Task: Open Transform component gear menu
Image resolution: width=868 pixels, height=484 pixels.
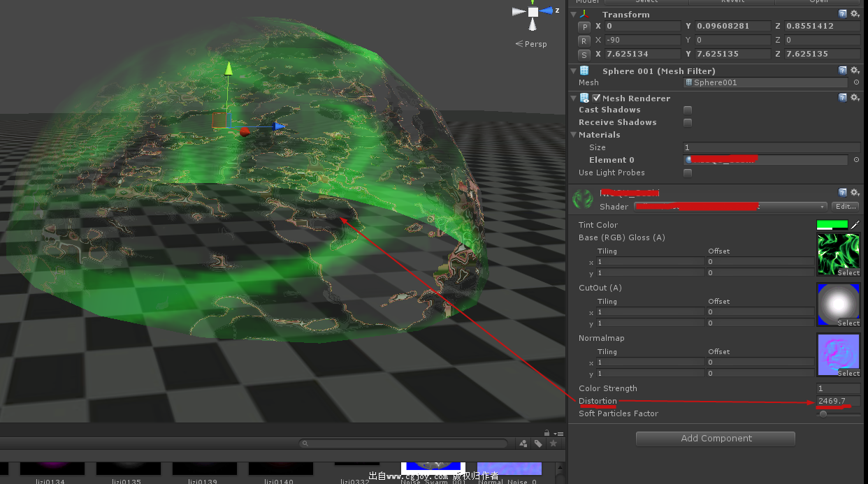Action: tap(855, 14)
